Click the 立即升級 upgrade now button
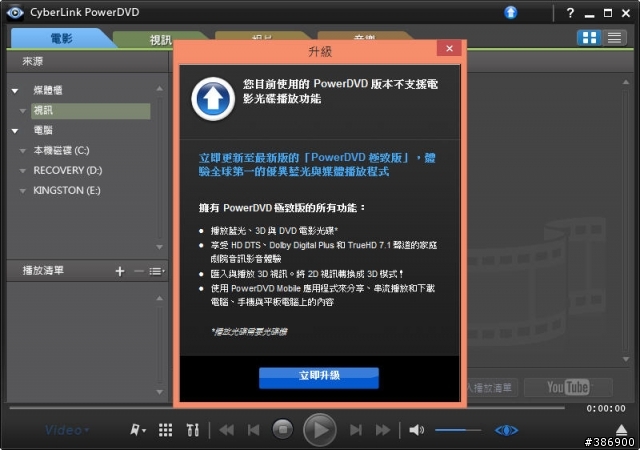This screenshot has height=450, width=640. pyautogui.click(x=319, y=377)
